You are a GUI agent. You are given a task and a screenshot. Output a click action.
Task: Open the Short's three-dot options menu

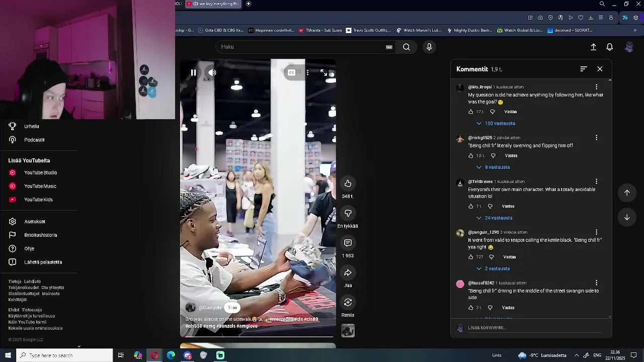coord(307,73)
